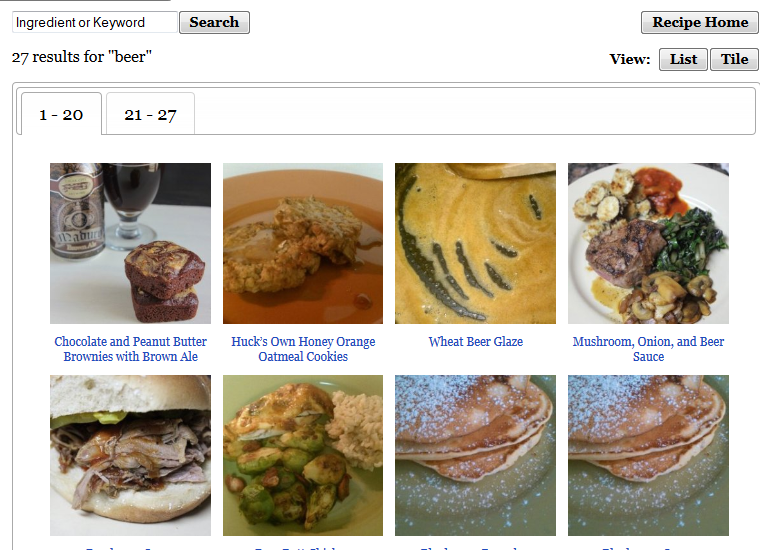Open the 21 - 27 results tab

[150, 114]
